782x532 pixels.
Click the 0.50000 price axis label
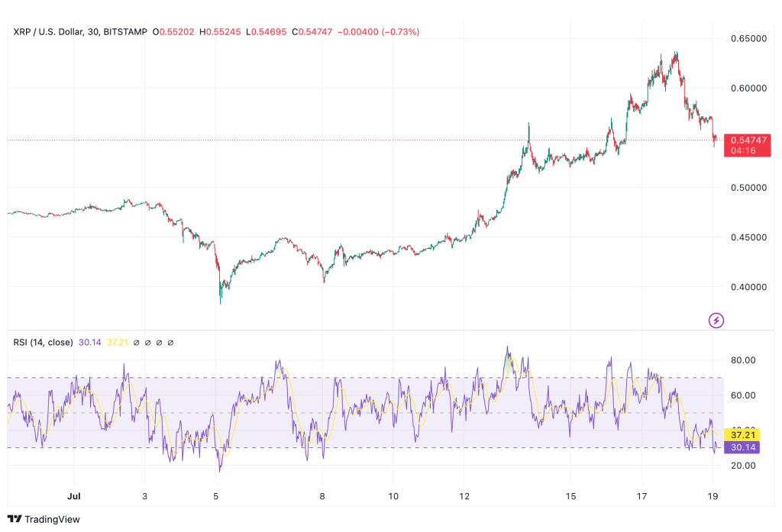point(748,188)
